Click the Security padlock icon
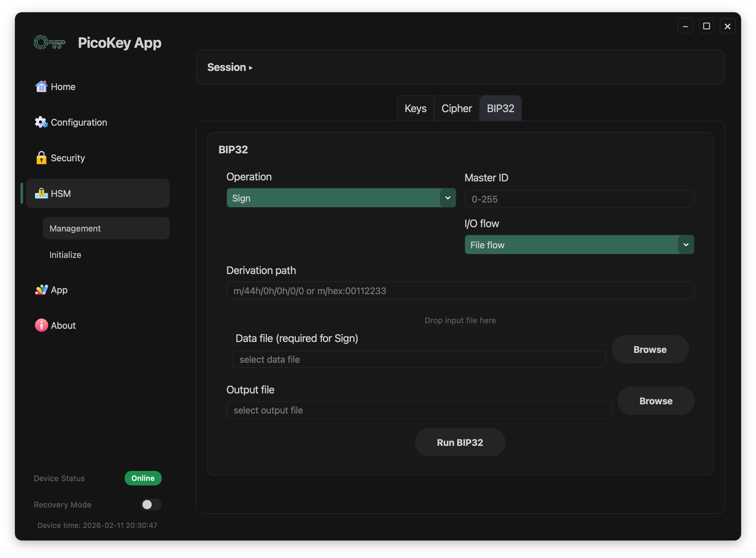756x558 pixels. [x=41, y=158]
